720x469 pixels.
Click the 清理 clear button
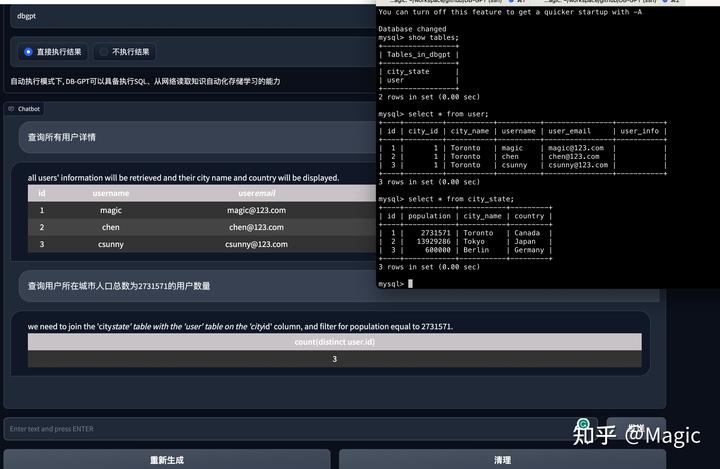click(502, 459)
